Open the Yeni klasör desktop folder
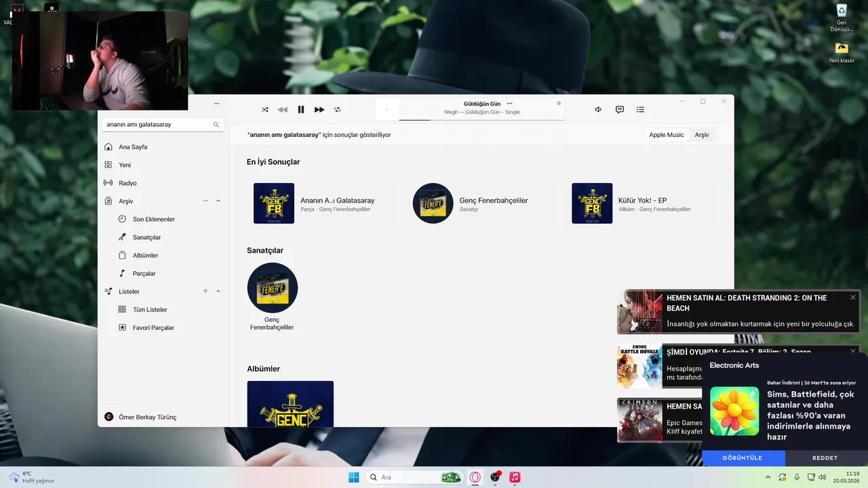This screenshot has height=488, width=868. tap(842, 52)
